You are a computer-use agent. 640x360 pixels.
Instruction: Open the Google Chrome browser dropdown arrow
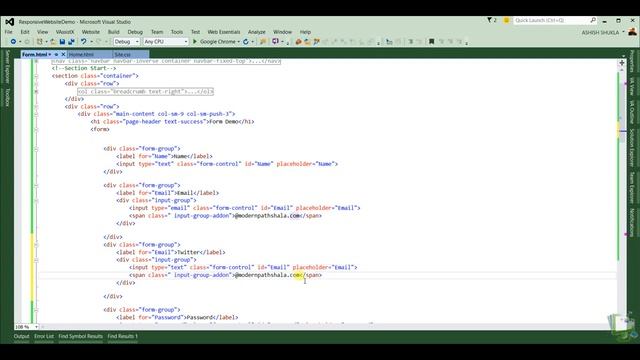238,42
